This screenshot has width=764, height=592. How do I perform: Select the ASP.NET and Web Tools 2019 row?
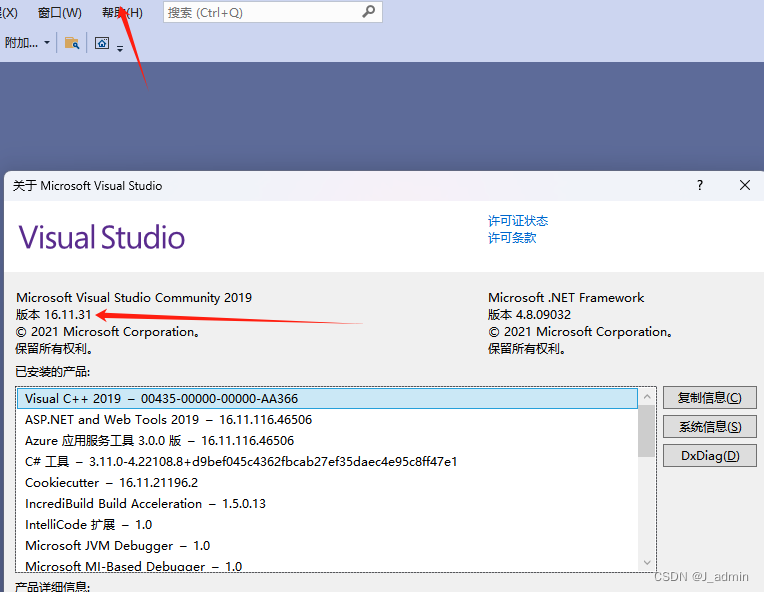pyautogui.click(x=327, y=420)
